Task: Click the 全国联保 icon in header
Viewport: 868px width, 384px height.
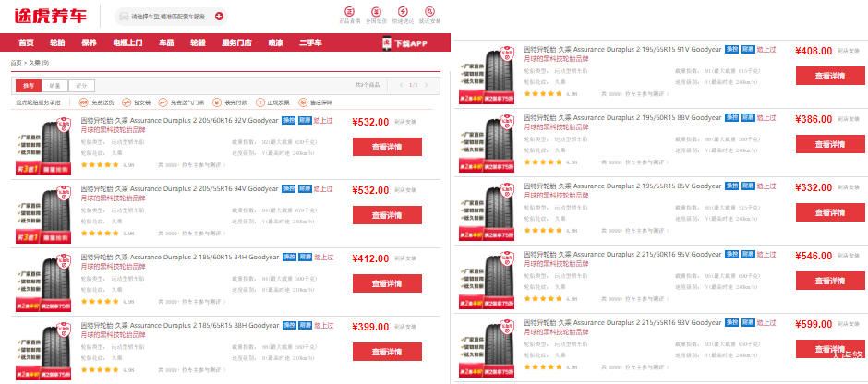Action: [x=376, y=12]
